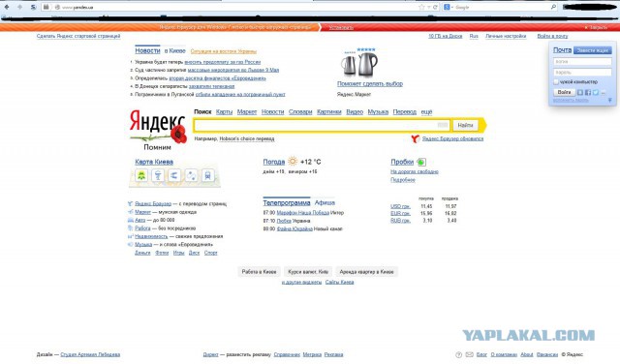This screenshot has width=620, height=364.
Task: Click the Найти search button
Action: pyautogui.click(x=465, y=125)
